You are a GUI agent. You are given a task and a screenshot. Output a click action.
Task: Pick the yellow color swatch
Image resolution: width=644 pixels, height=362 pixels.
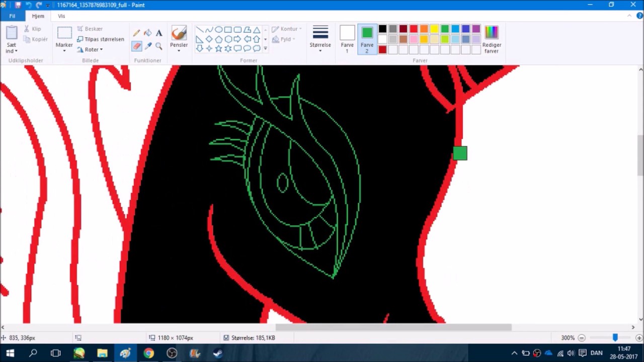434,29
